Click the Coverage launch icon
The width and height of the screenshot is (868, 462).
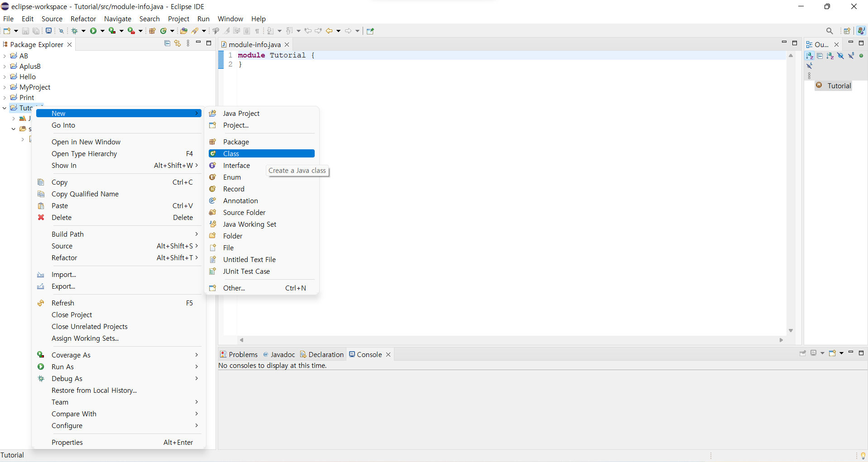pyautogui.click(x=112, y=31)
